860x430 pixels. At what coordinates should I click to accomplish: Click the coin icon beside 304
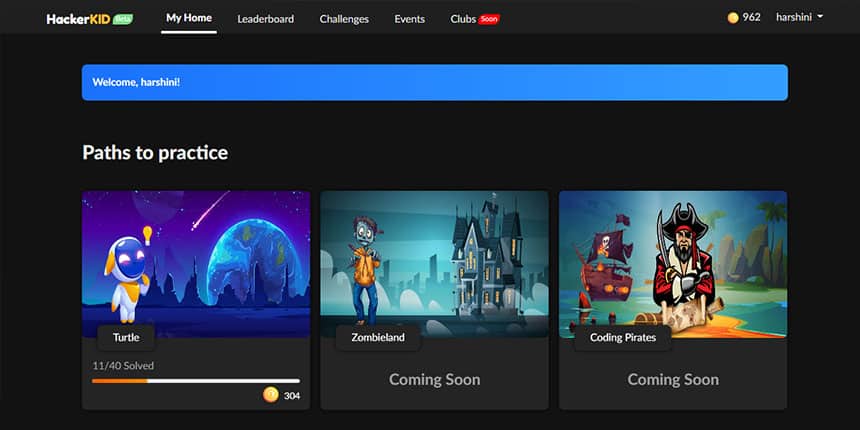pyautogui.click(x=270, y=395)
